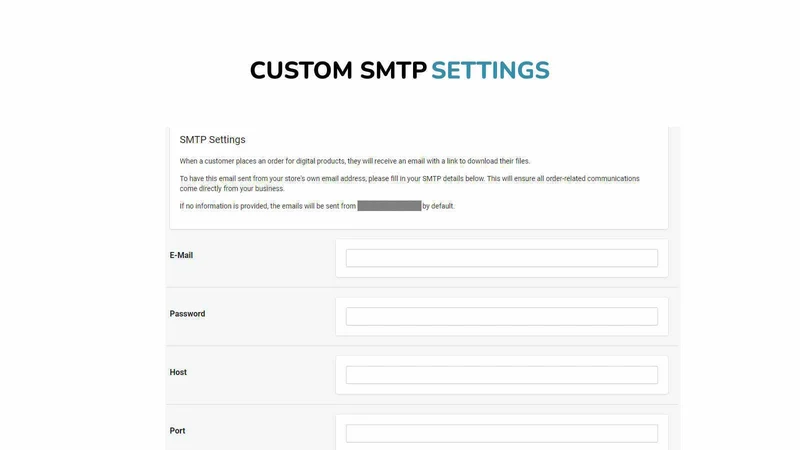This screenshot has height=450, width=800.
Task: Focus the Password text box
Action: 502,316
